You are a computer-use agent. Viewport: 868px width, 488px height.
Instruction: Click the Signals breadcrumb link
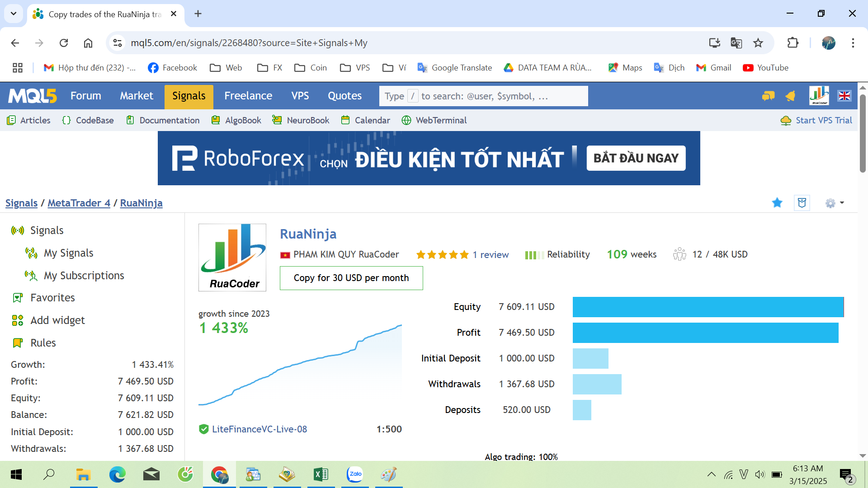[x=21, y=203]
